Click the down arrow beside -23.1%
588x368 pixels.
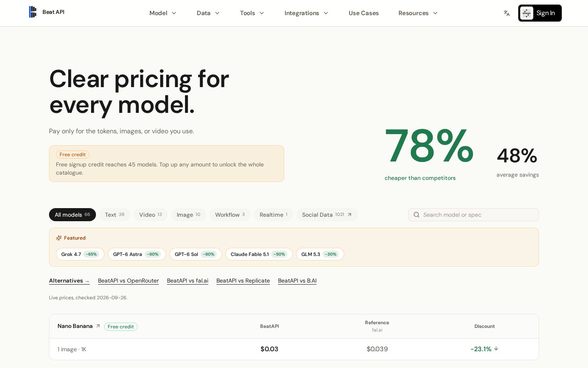tap(496, 349)
